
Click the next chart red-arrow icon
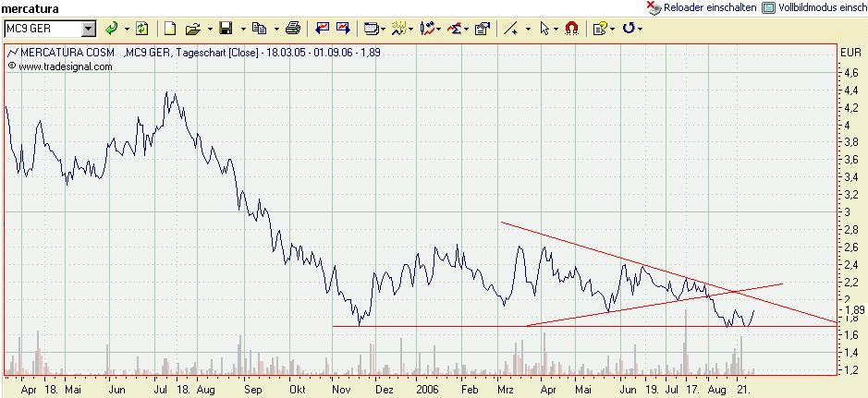(343, 29)
